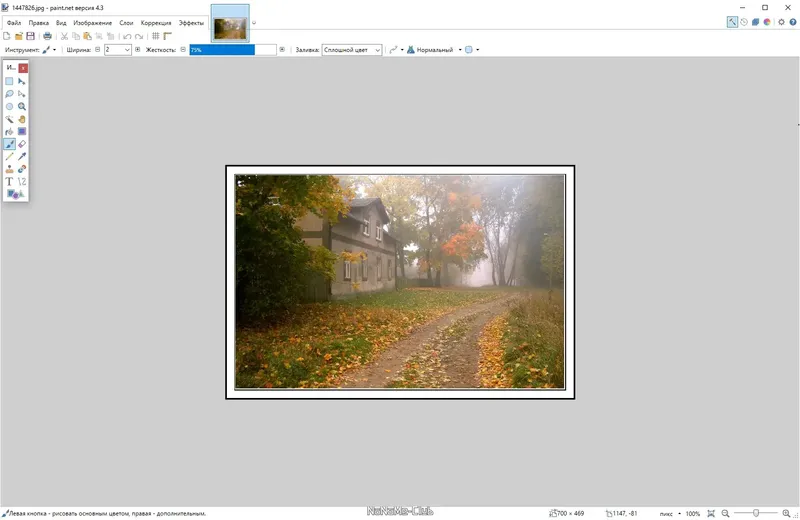Toggle the Tools window visibility
This screenshot has width=800, height=520.
point(732,22)
